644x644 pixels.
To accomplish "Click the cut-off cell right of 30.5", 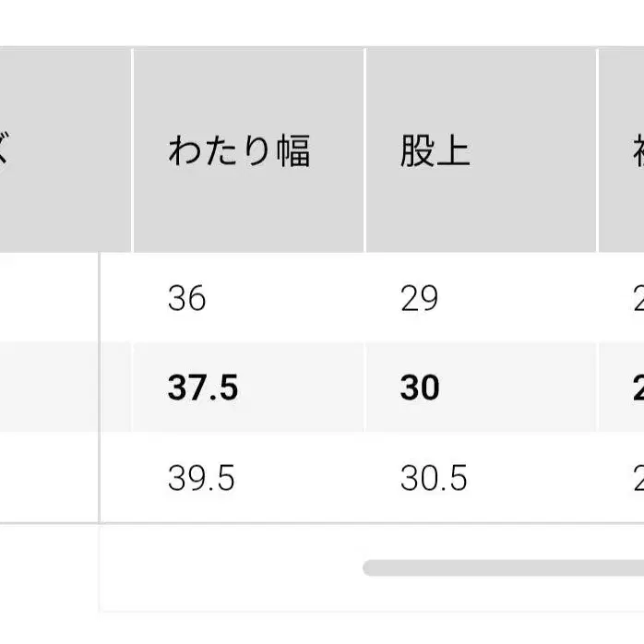I will pos(635,478).
